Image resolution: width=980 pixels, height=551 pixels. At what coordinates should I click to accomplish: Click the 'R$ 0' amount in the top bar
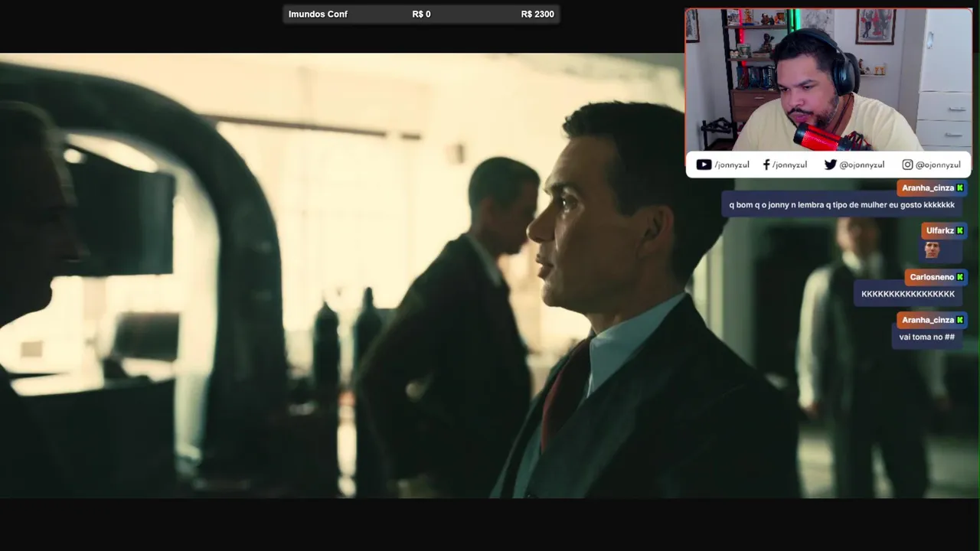coord(421,15)
